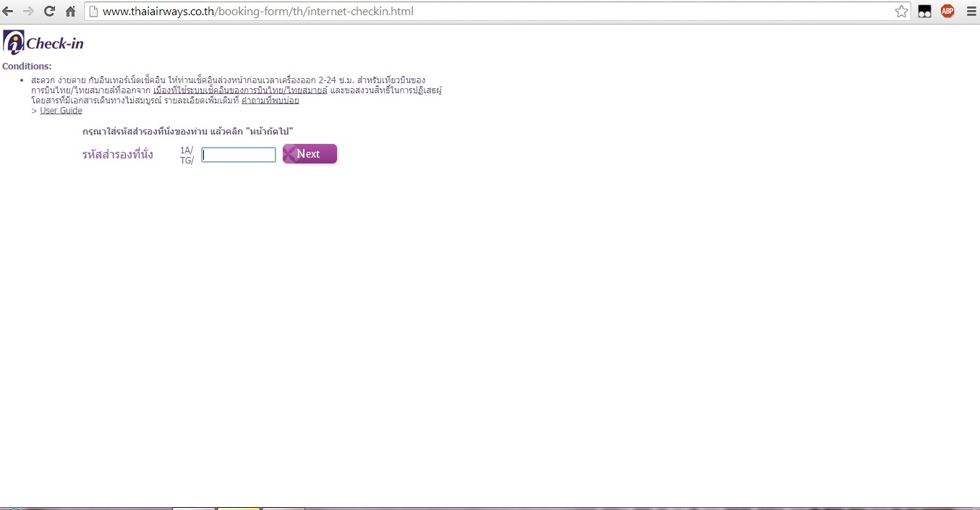Click the extension icon beside the star

(924, 12)
